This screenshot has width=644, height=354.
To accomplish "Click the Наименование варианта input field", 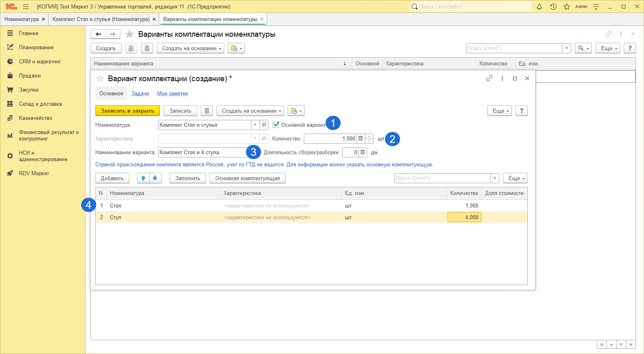I will coord(202,152).
